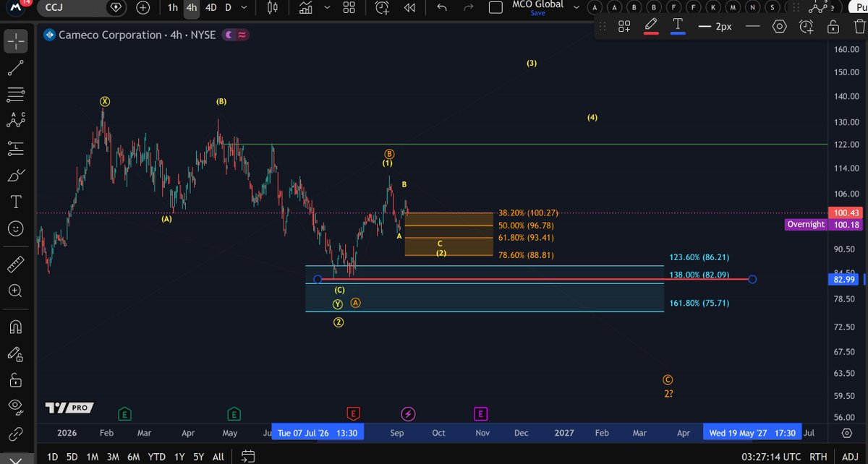The image size is (868, 464).
Task: Create an alert with top toolbar clock icon
Action: [383, 8]
